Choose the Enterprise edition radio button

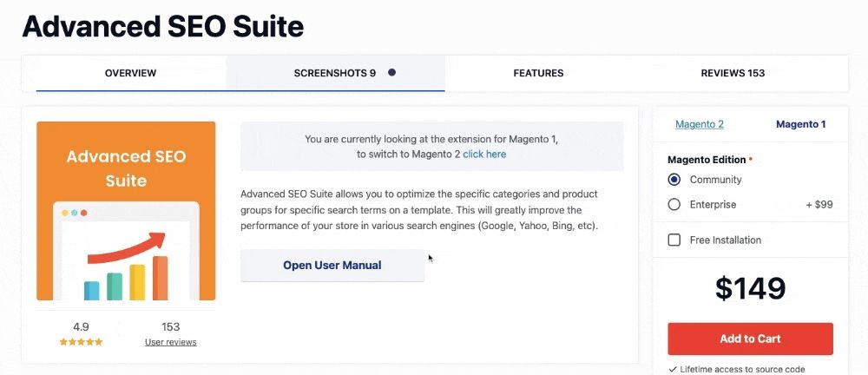click(674, 204)
